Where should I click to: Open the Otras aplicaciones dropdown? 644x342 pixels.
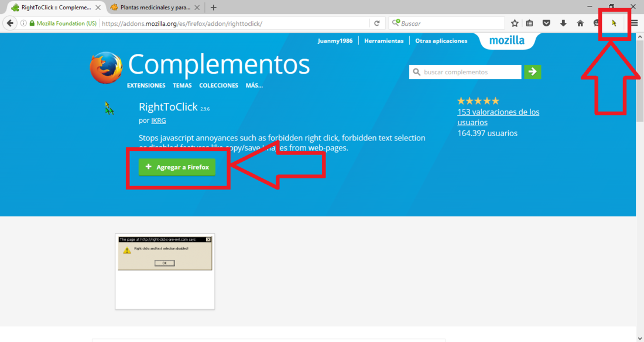(x=441, y=40)
